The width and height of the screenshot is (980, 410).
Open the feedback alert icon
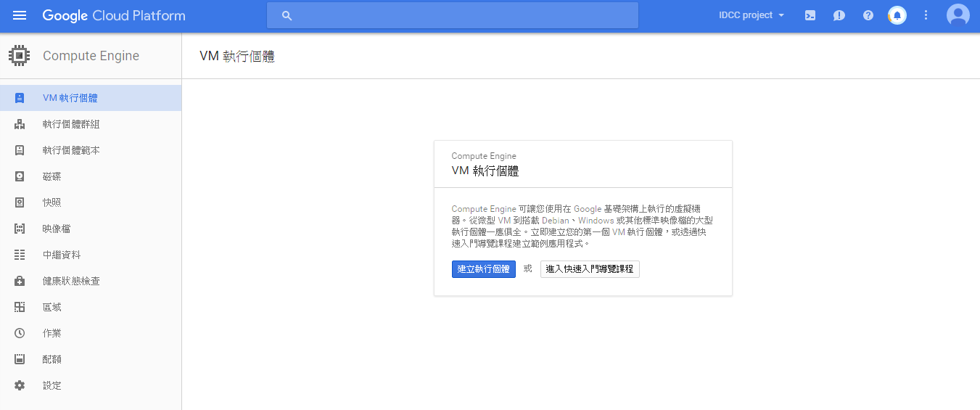[x=839, y=15]
